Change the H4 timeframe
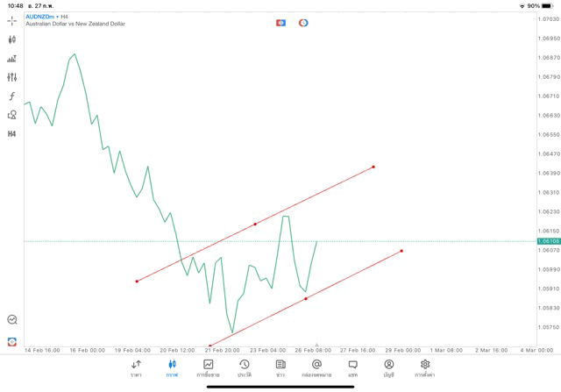Image resolution: width=561 pixels, height=392 pixels. click(x=12, y=134)
